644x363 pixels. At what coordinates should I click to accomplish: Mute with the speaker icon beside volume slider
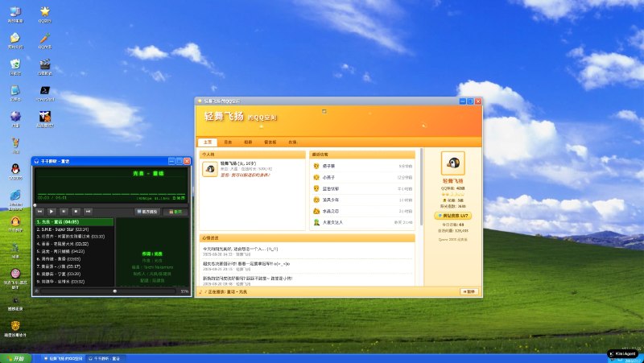tap(36, 291)
